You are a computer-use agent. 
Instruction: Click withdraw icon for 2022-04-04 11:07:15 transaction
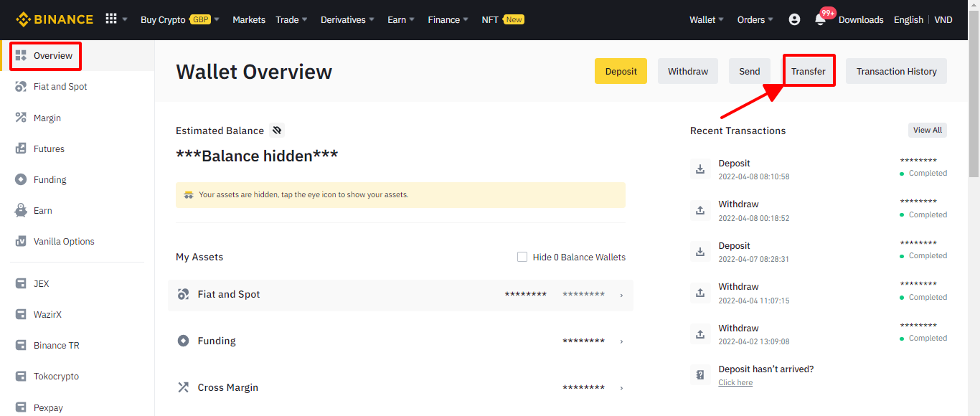click(699, 293)
